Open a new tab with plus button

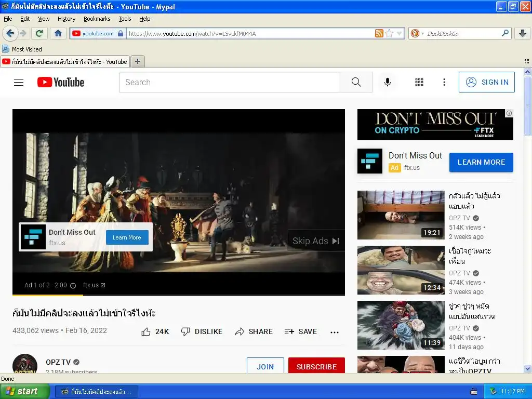click(137, 61)
